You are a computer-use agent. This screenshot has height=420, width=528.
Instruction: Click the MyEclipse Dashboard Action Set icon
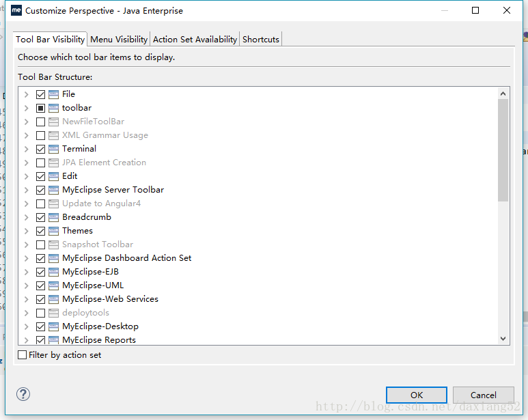[53, 258]
